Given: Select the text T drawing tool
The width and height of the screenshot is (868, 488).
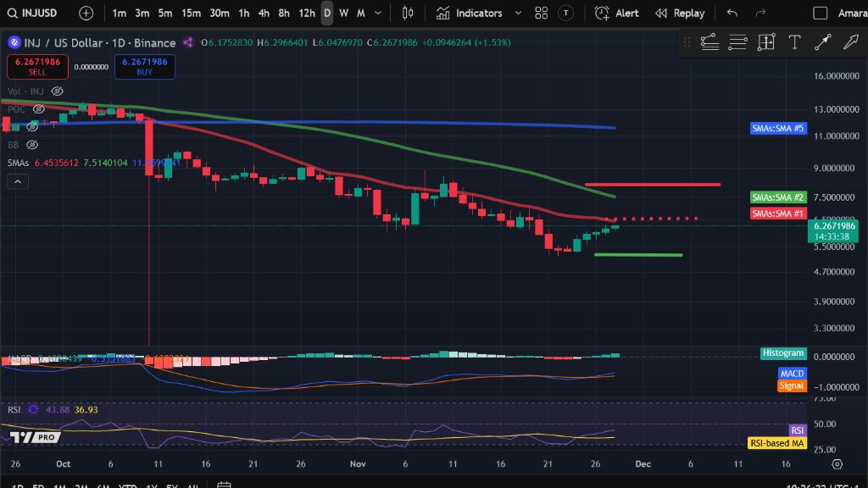Looking at the screenshot, I should click(x=794, y=42).
